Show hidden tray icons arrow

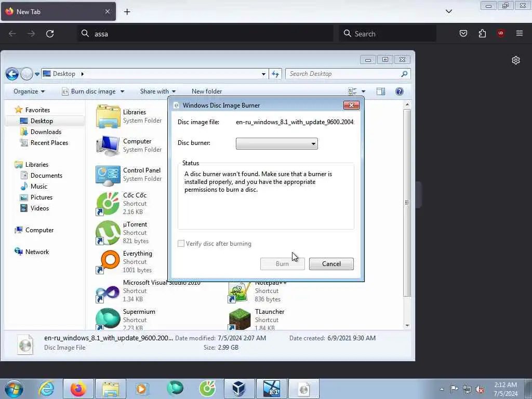coord(442,389)
